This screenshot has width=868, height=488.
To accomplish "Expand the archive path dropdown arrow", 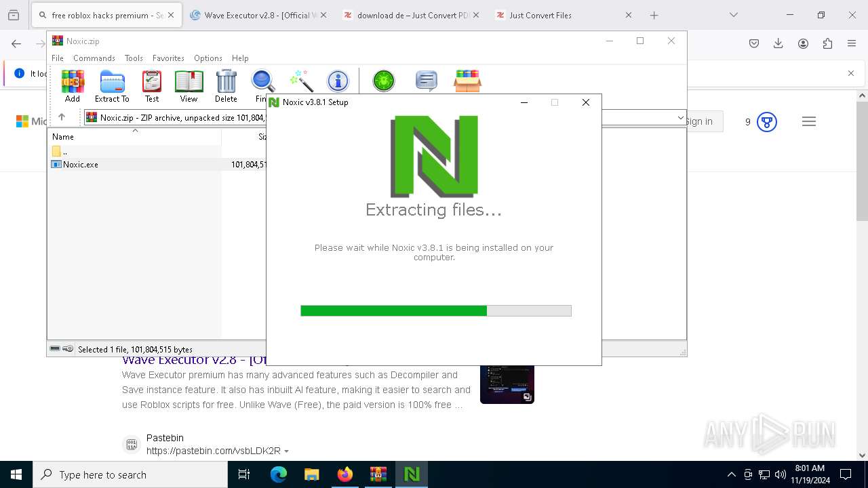I will click(x=680, y=118).
